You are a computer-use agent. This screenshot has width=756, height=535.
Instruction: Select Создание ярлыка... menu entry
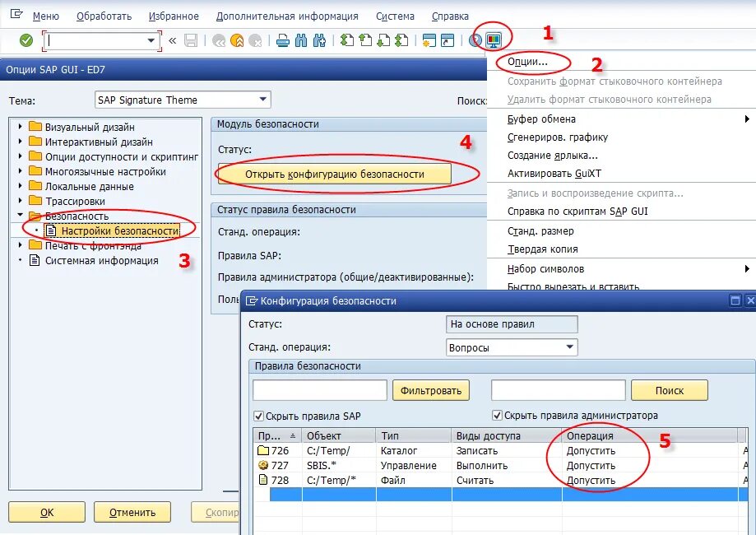point(621,156)
